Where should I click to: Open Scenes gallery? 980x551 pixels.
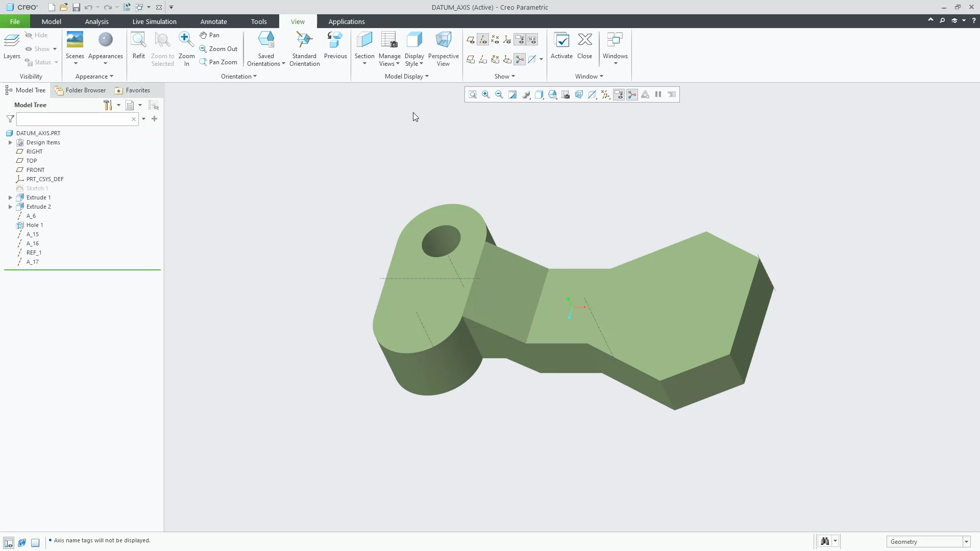pos(75,49)
